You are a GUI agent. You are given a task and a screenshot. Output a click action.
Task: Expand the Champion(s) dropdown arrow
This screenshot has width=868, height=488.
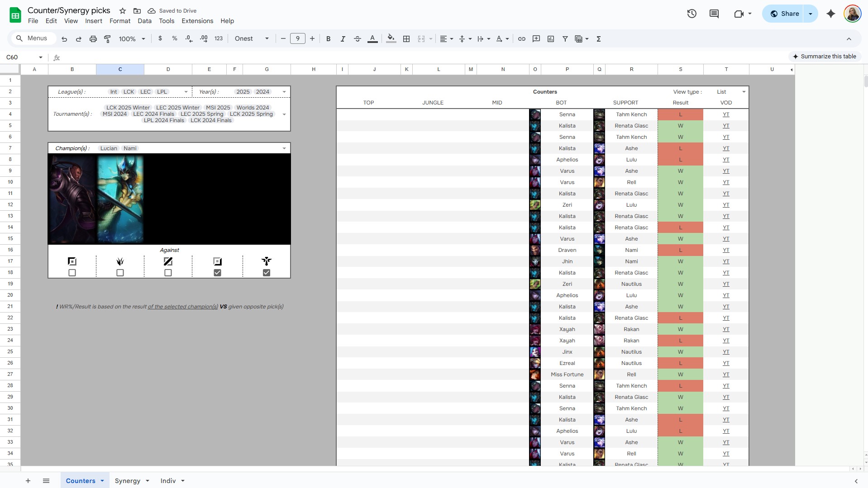(284, 148)
